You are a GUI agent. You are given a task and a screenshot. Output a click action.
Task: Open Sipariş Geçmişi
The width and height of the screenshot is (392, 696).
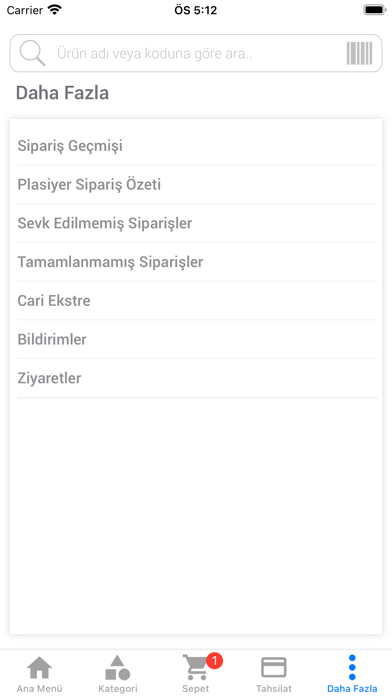[x=198, y=146]
